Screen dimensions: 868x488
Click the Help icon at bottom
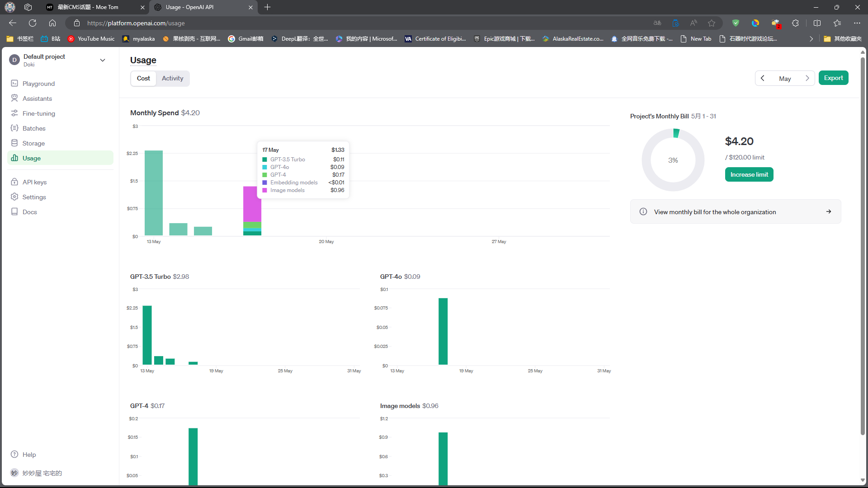coord(14,455)
